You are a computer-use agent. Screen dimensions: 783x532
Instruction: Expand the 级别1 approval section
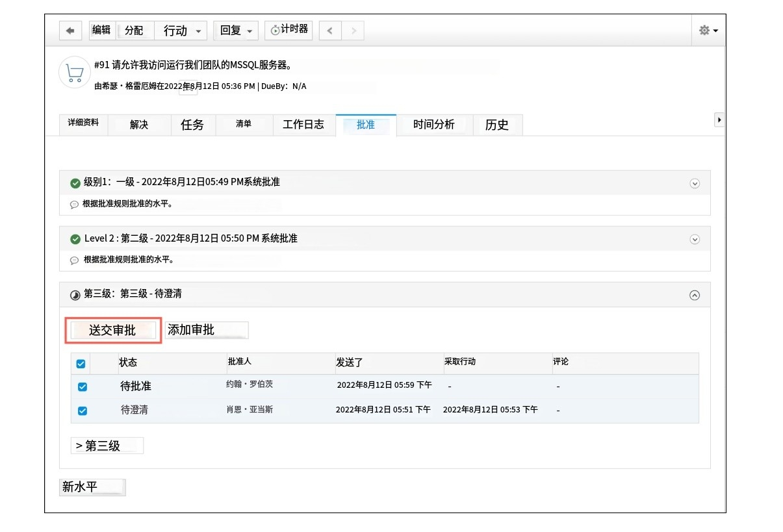coord(694,183)
